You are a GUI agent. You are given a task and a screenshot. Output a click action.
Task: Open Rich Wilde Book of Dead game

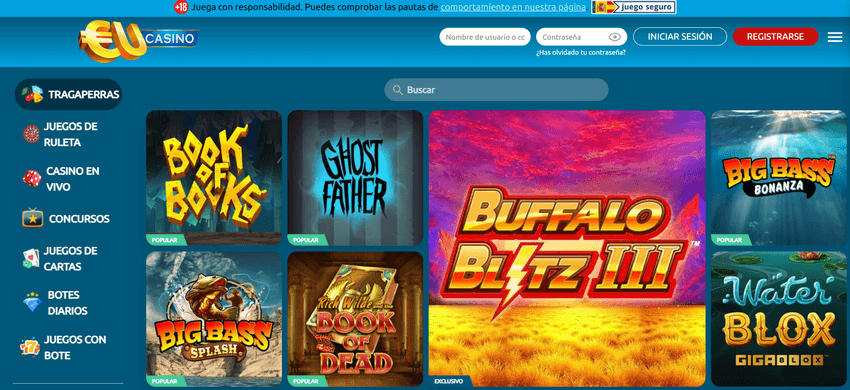click(355, 319)
